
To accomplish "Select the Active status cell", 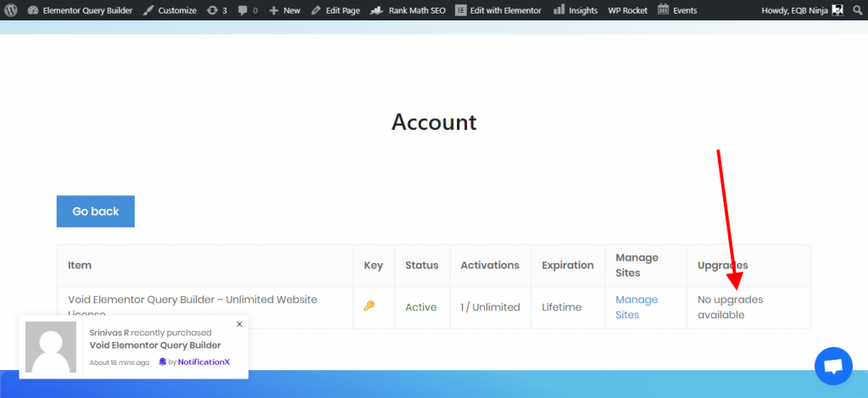I will [x=420, y=307].
